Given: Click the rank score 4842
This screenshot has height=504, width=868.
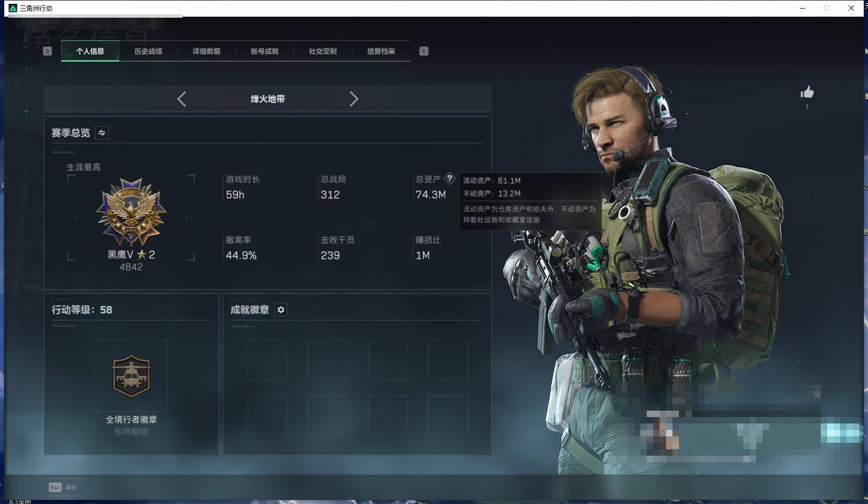Looking at the screenshot, I should point(131,267).
